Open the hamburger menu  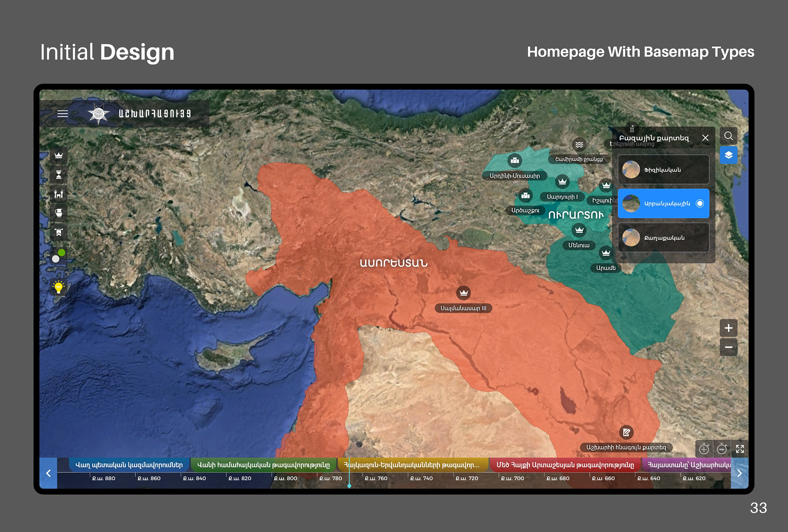tap(62, 114)
